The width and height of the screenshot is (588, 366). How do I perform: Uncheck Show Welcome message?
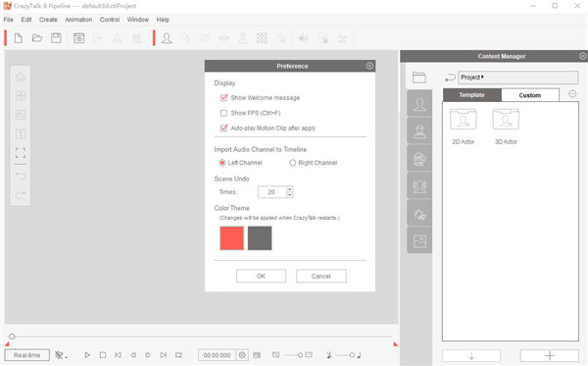point(223,97)
